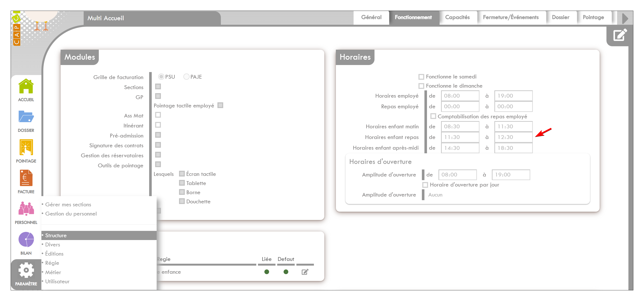This screenshot has width=644, height=301.
Task: Toggle Pointage tactile employé checkbox
Action: tap(220, 105)
